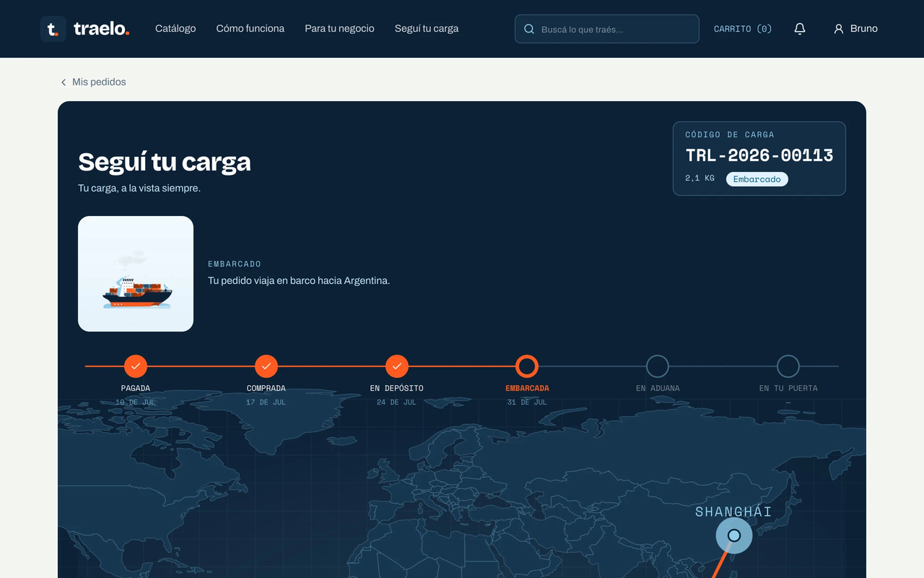The height and width of the screenshot is (578, 924).
Task: Click the EN TU PUERTA step label
Action: [788, 388]
